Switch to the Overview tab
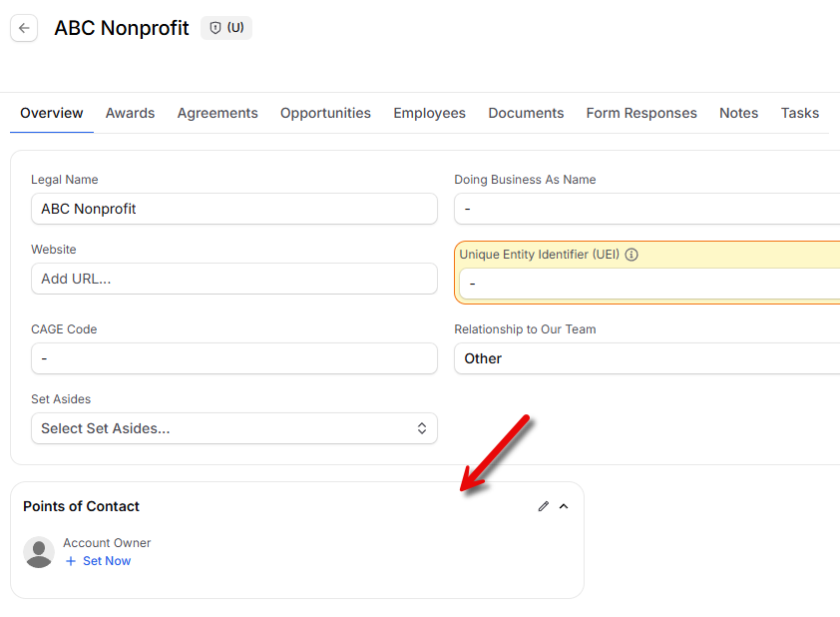840x617 pixels. (52, 113)
